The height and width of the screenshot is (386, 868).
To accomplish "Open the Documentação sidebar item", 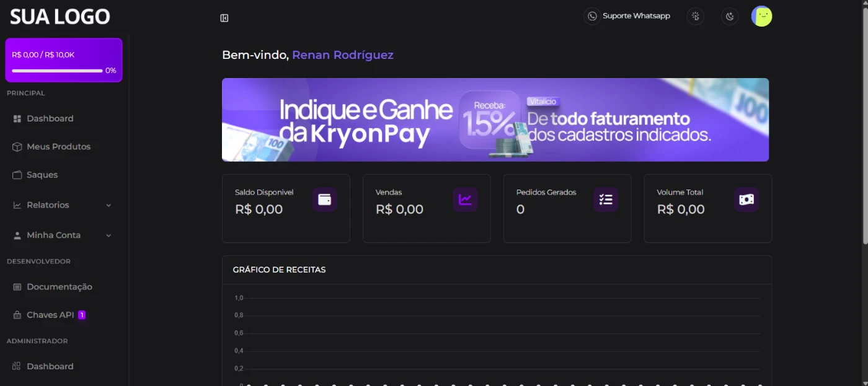I will 59,287.
